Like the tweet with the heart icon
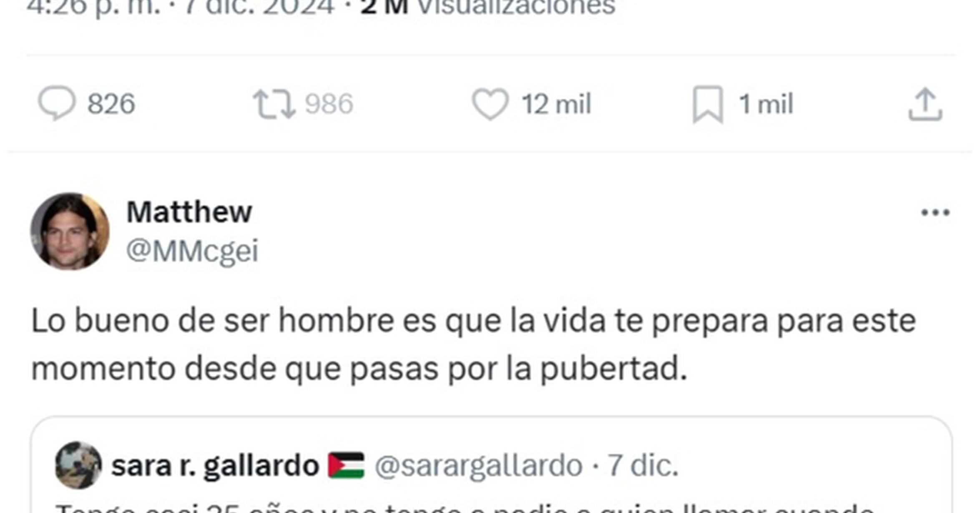 click(x=490, y=104)
